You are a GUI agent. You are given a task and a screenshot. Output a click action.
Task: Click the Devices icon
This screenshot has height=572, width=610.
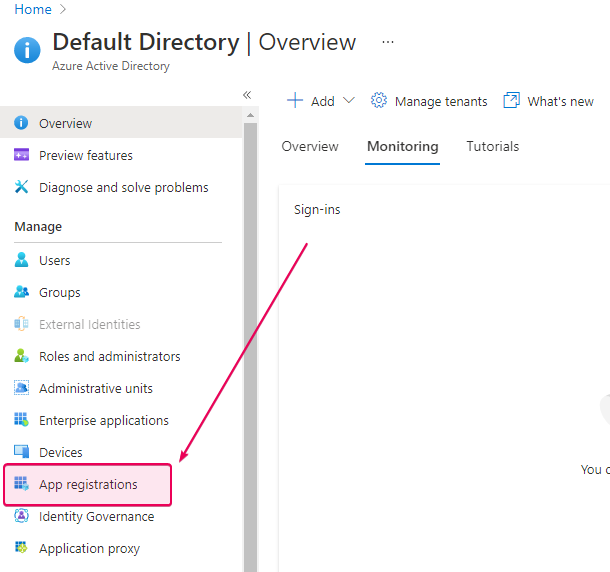(x=21, y=451)
